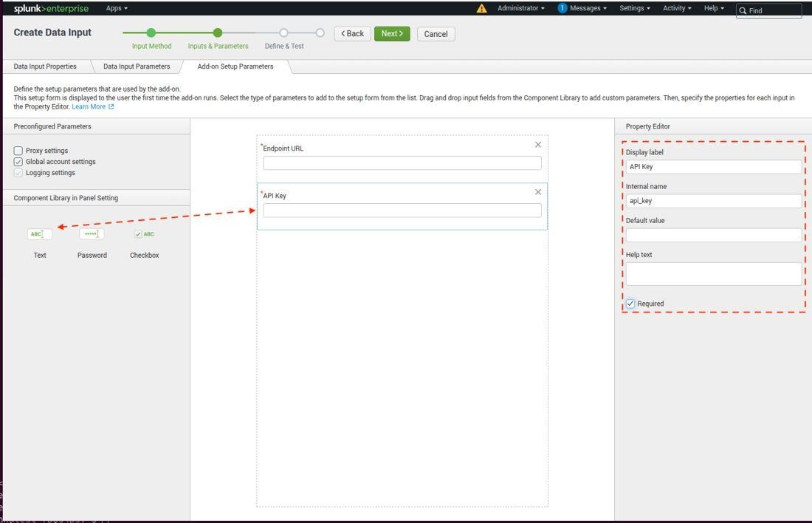Open the Activity dropdown
The image size is (812, 523).
(677, 8)
